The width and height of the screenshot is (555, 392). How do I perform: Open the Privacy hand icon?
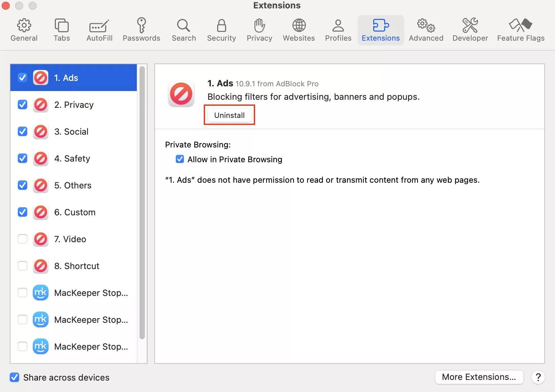coord(259,26)
